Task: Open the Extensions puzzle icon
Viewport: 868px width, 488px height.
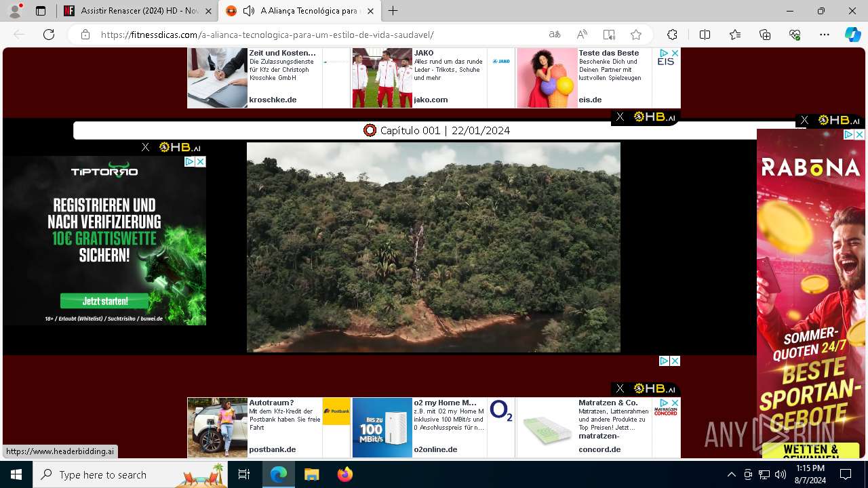Action: coord(672,35)
